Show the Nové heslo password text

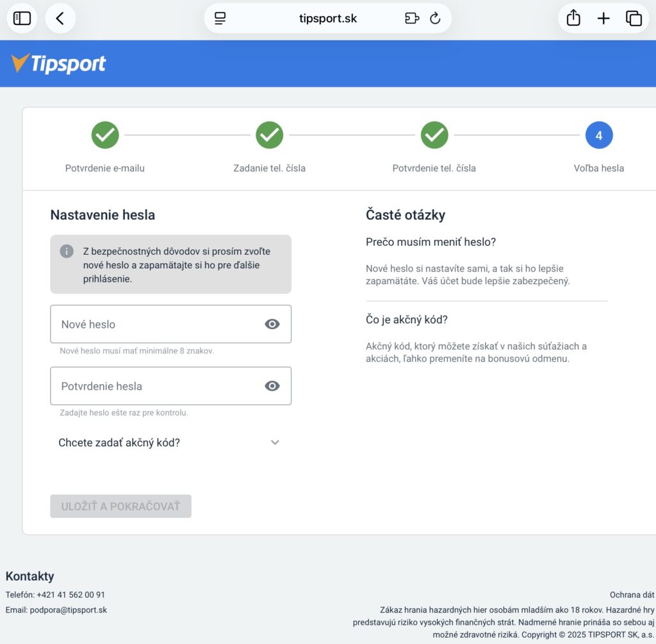(x=272, y=324)
